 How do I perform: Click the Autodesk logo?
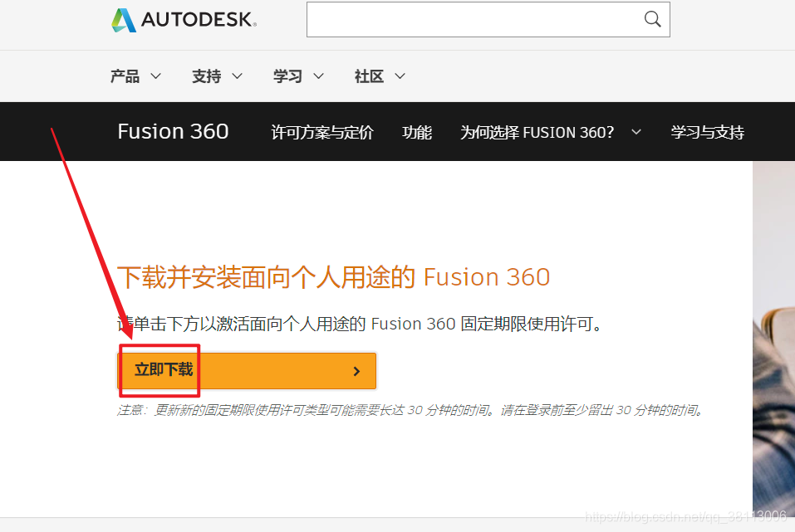184,20
